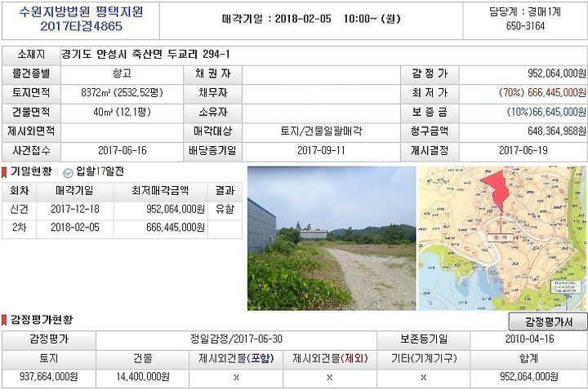Click the 감정평가현황 section heading
588x390 pixels.
(x=42, y=320)
